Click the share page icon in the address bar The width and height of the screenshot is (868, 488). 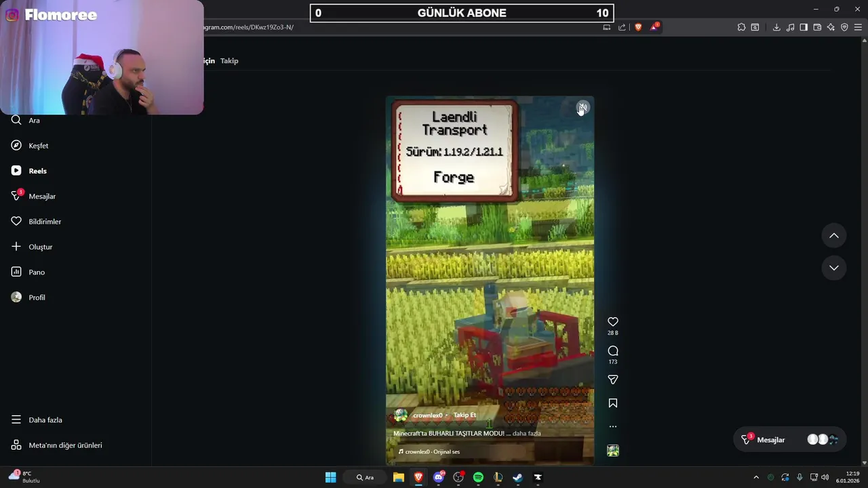click(622, 27)
